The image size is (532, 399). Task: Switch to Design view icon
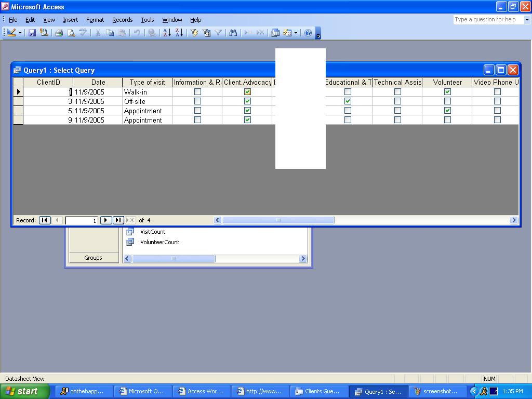coord(11,33)
